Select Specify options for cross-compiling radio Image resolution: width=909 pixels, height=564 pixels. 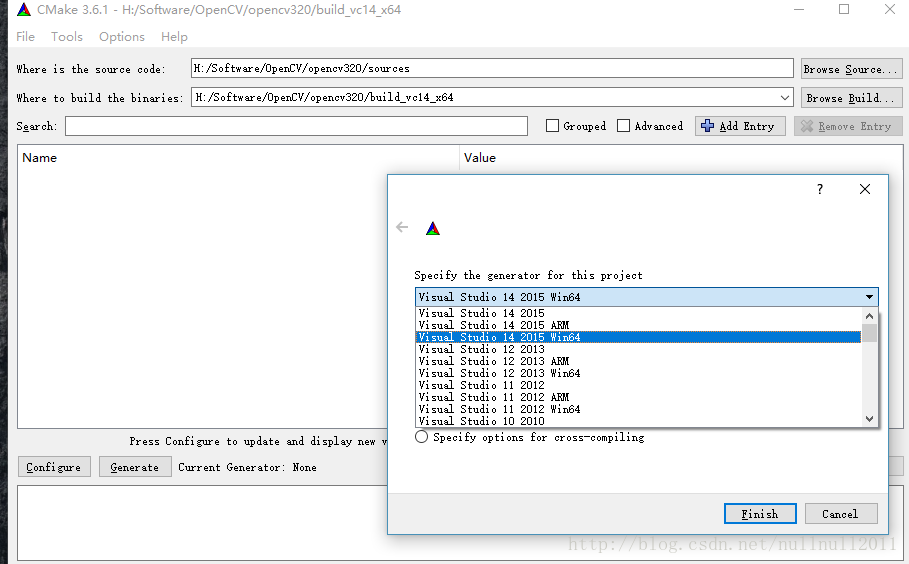pos(422,437)
